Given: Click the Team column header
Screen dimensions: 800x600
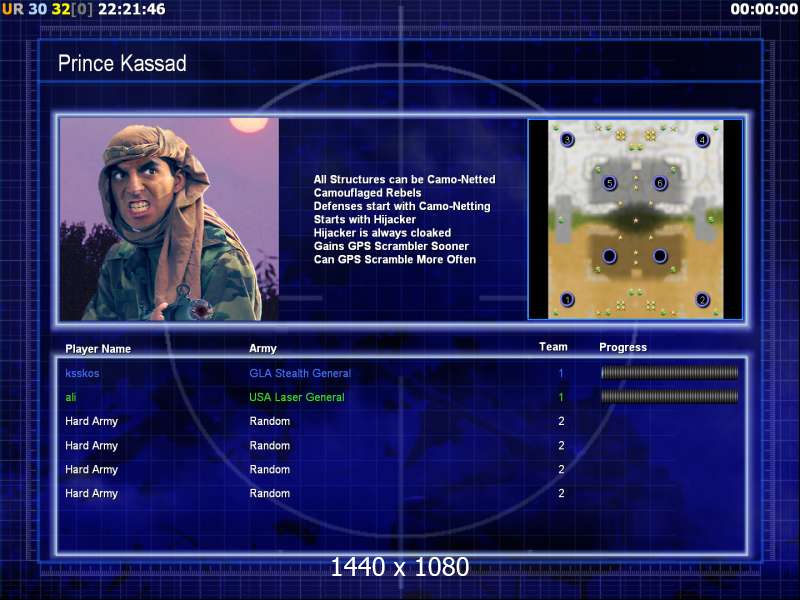Looking at the screenshot, I should [553, 347].
